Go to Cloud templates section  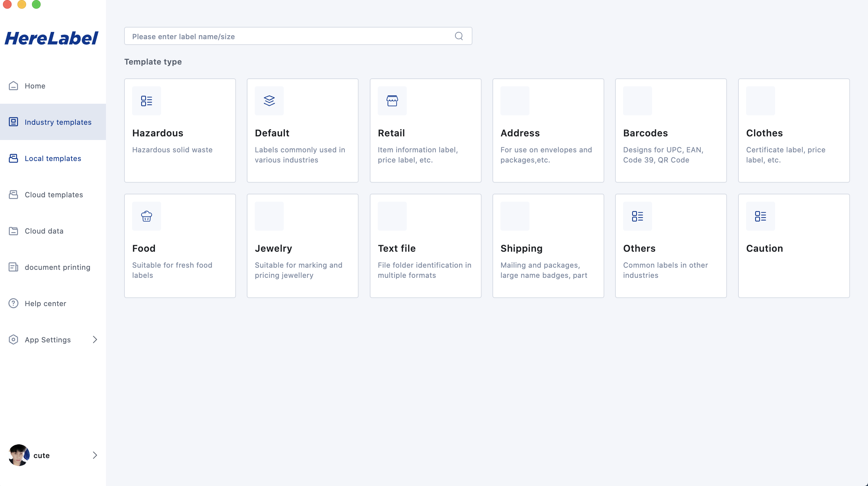pyautogui.click(x=54, y=195)
